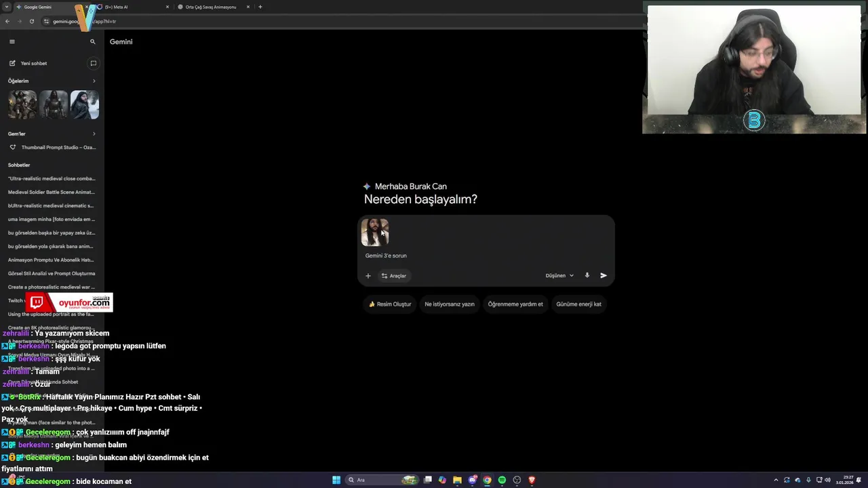Screen dimensions: 868x488
Task: Expand the Gem'ler section arrow
Action: pyautogui.click(x=94, y=134)
